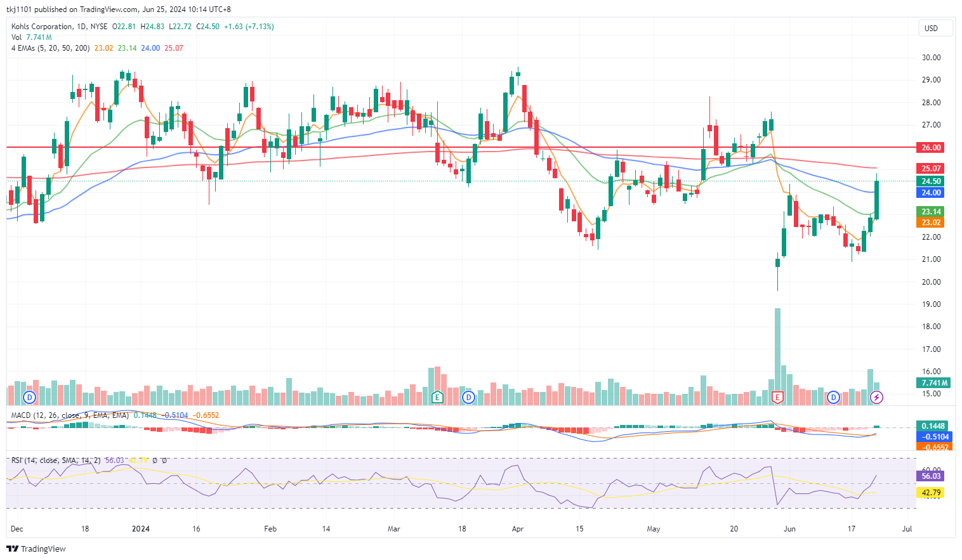962x560 pixels.
Task: Click the H24.83 high value in legend
Action: click(152, 27)
